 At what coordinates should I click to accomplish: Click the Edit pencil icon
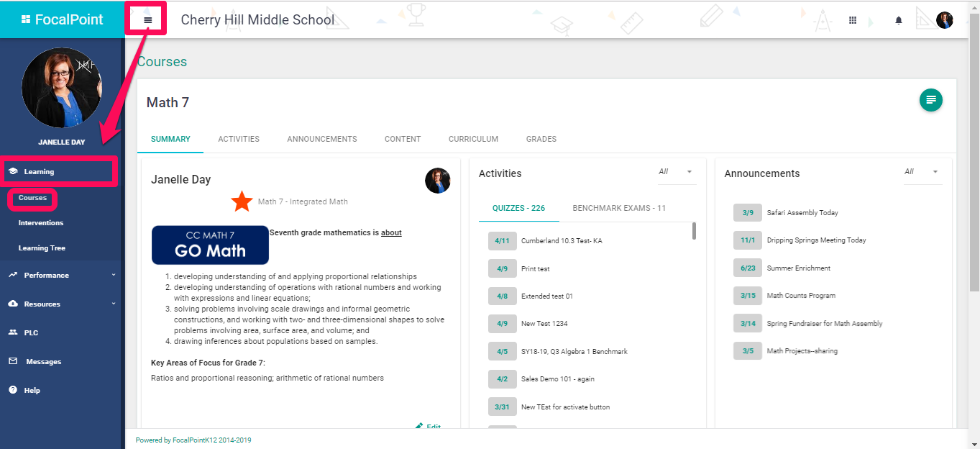[419, 426]
